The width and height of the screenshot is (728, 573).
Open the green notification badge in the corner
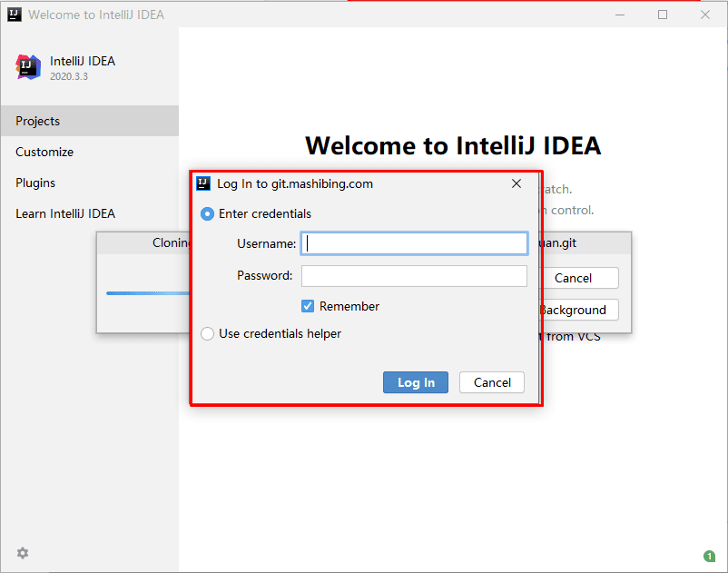(x=709, y=556)
